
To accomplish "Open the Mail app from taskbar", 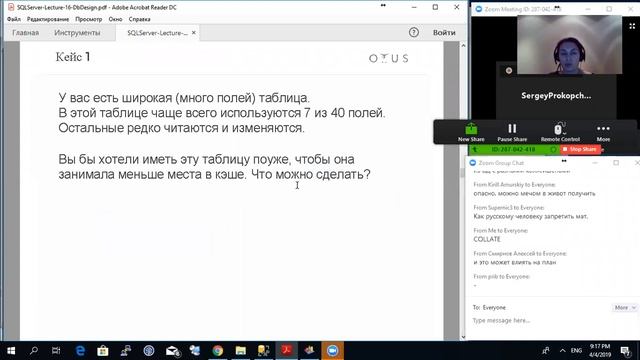I will [x=172, y=351].
